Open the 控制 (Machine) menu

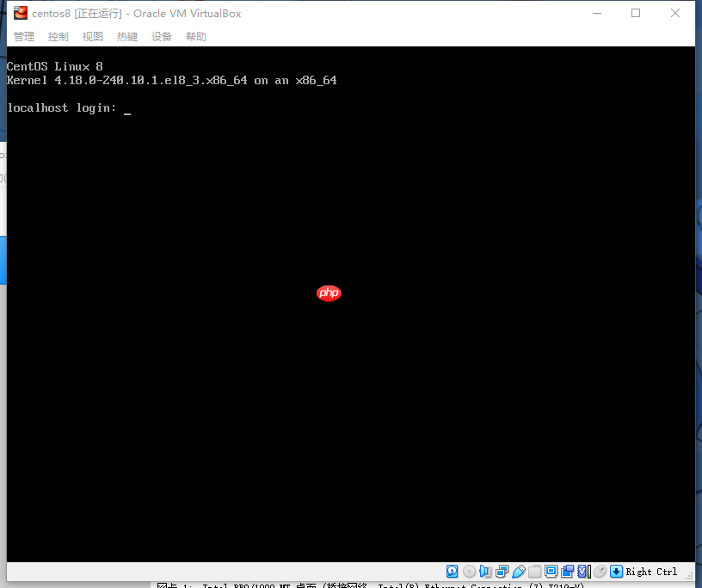pos(58,36)
